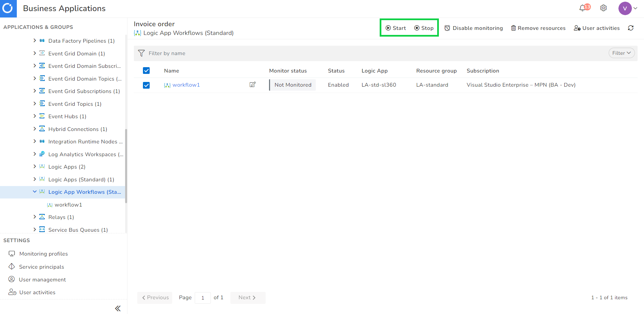
Task: Select Service Bus Queues tree item
Action: (78, 230)
